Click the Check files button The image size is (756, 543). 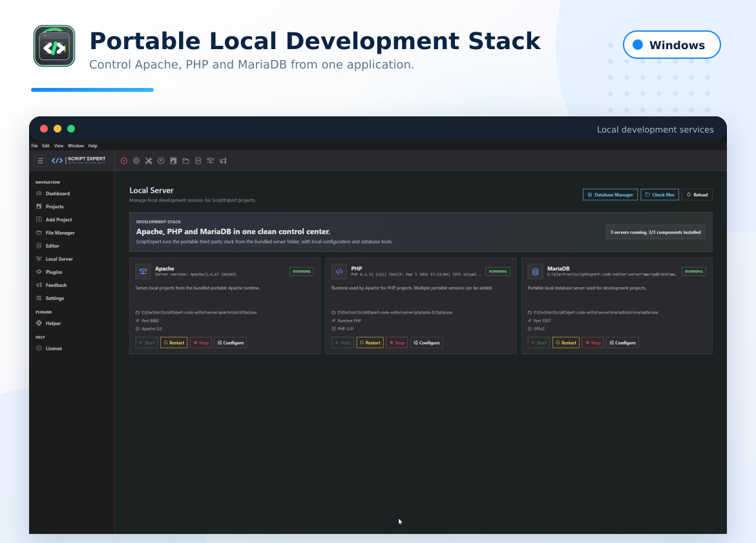660,195
